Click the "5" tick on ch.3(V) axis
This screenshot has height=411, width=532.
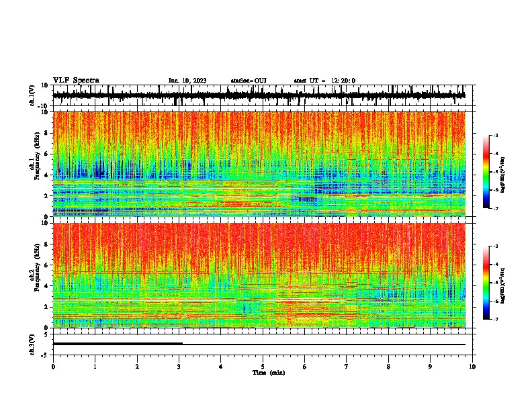pos(46,334)
